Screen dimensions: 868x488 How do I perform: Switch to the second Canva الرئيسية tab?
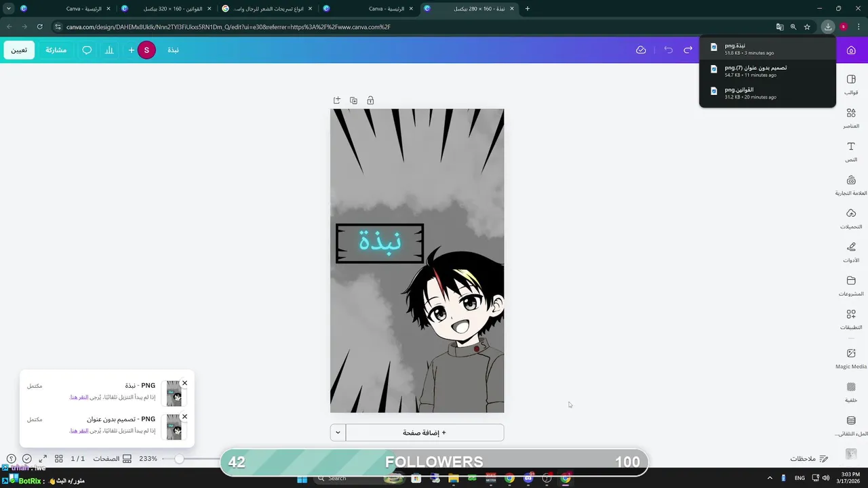coord(369,9)
